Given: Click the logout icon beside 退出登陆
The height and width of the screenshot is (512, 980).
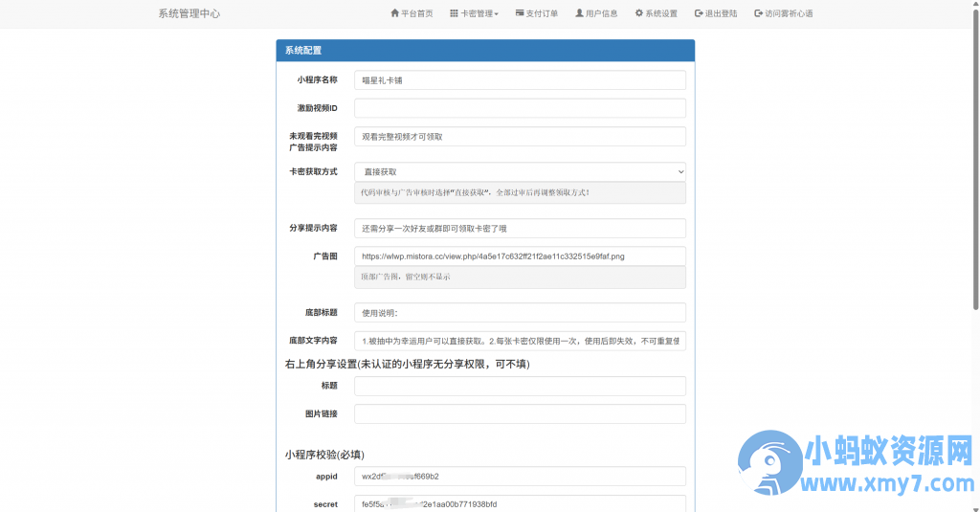Looking at the screenshot, I should 699,13.
